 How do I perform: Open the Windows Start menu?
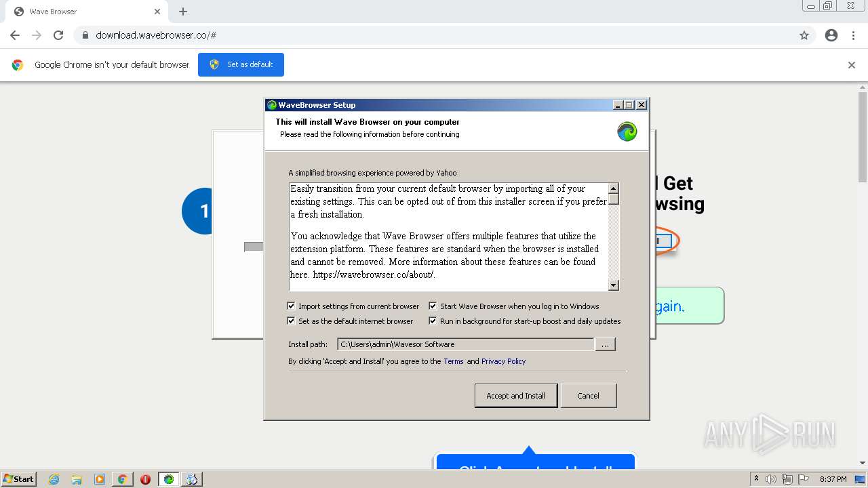[18, 479]
